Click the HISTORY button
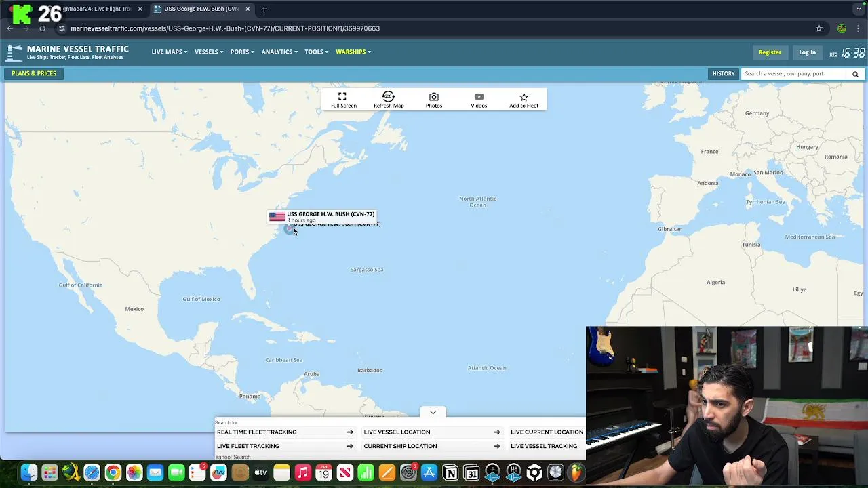This screenshot has height=488, width=868. click(723, 73)
